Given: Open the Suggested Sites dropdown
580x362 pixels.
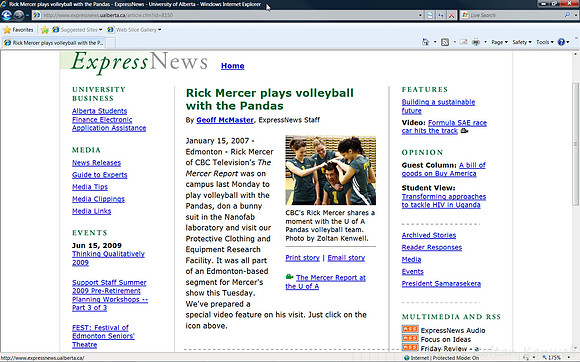Looking at the screenshot, I should [100, 30].
